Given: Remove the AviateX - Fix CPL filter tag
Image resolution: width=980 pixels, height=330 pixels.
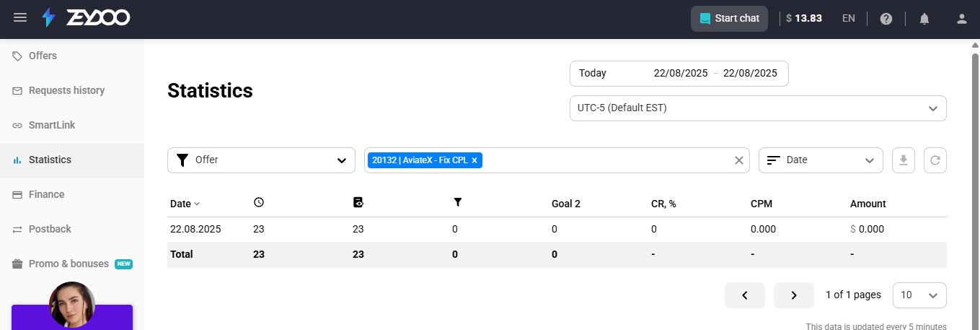Looking at the screenshot, I should 474,160.
